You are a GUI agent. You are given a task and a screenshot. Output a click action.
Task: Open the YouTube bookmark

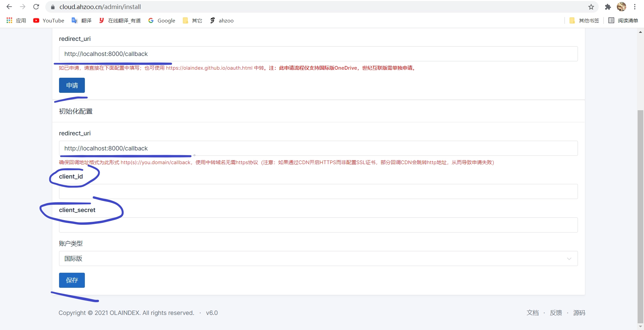49,20
